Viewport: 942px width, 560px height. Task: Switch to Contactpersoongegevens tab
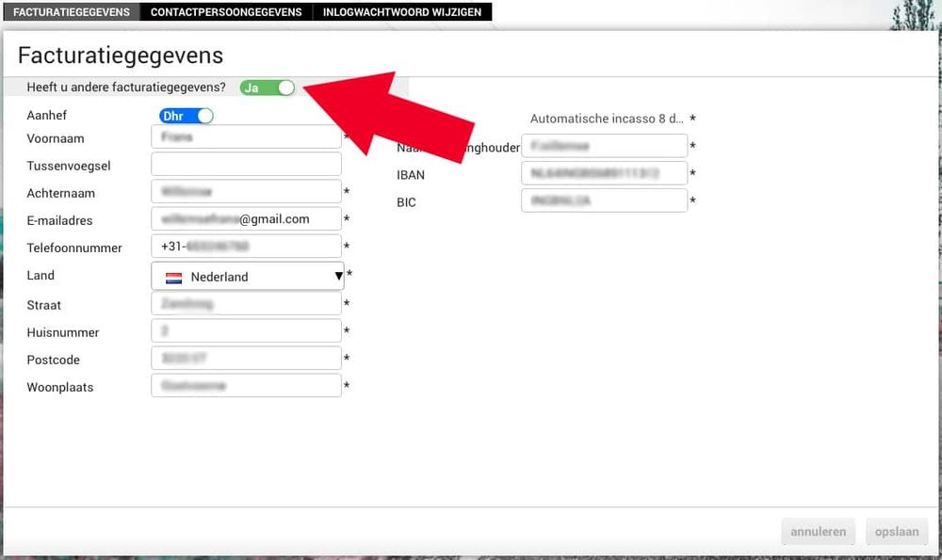[226, 12]
